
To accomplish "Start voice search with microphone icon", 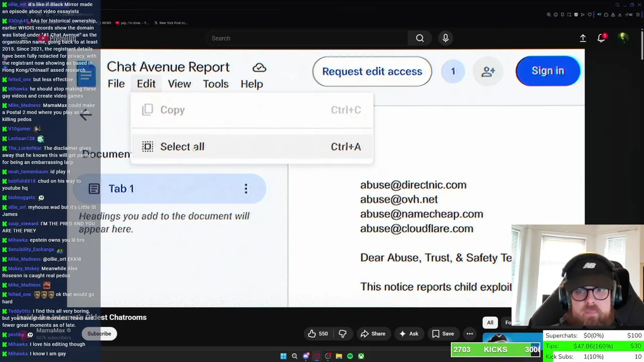I will 445,38.
